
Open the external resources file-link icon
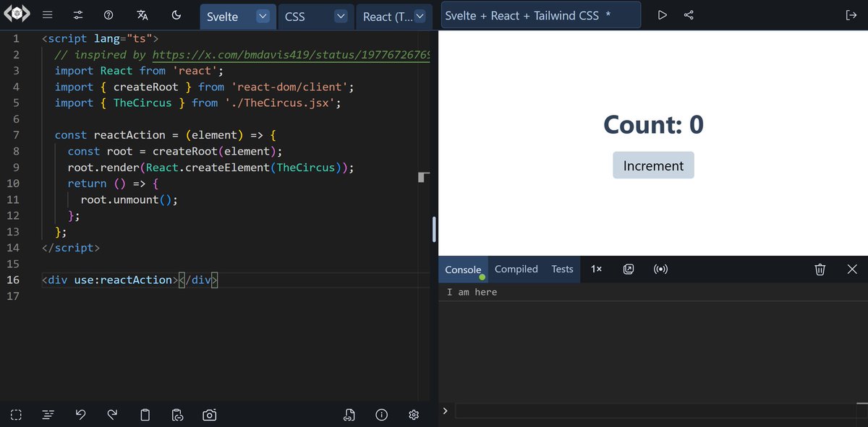[350, 415]
